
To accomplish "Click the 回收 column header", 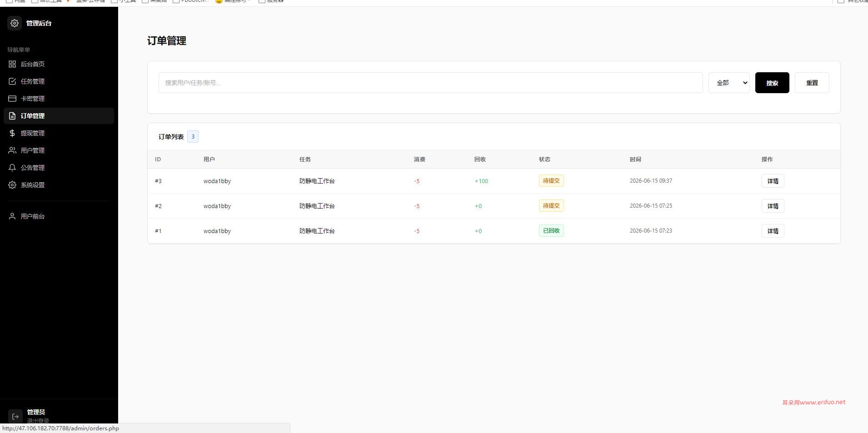I will pos(480,159).
